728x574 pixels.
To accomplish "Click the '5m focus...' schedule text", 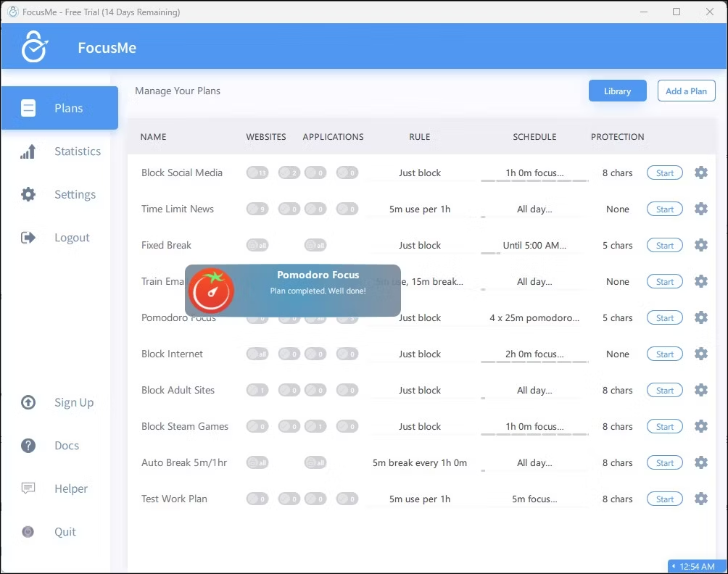I will pos(534,499).
